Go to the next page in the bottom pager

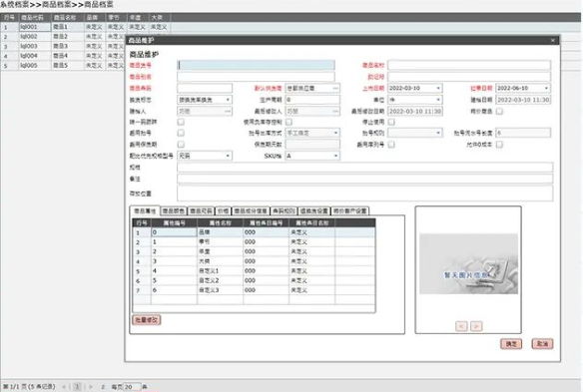91,387
